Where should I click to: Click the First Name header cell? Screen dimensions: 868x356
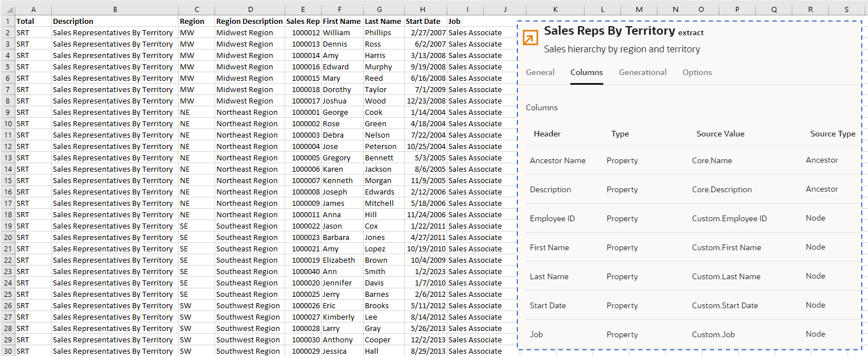coord(342,21)
